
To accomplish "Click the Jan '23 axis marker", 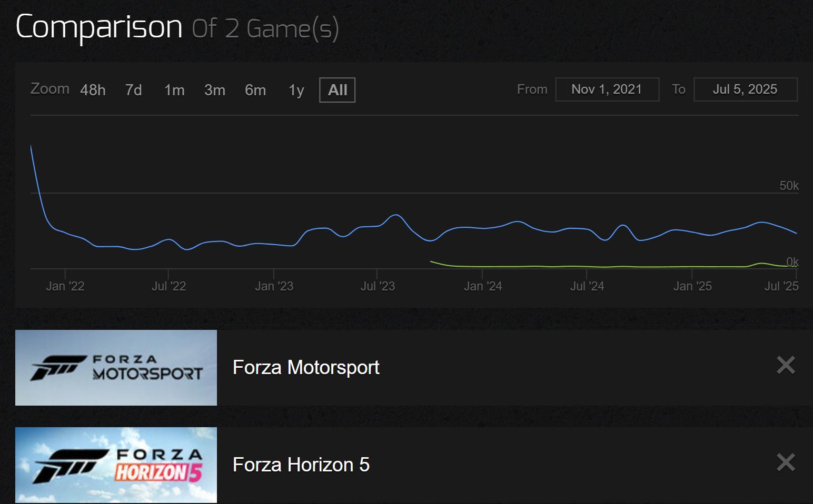I will 274,286.
